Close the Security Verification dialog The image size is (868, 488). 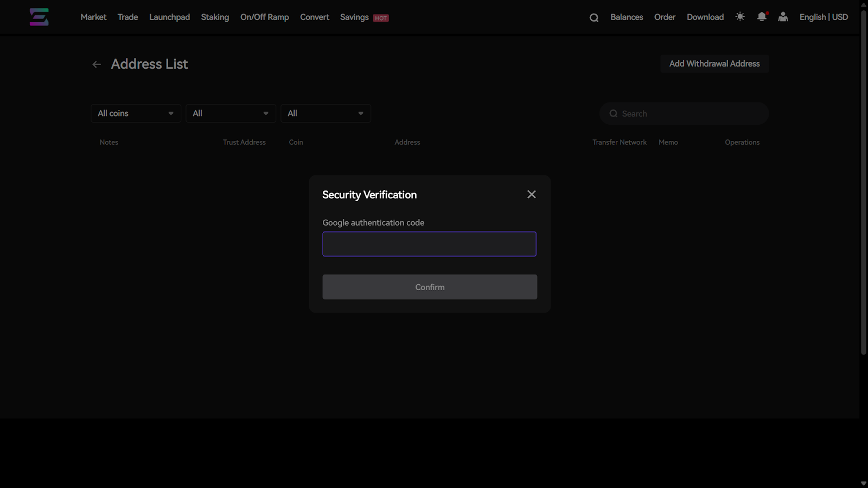click(x=531, y=195)
